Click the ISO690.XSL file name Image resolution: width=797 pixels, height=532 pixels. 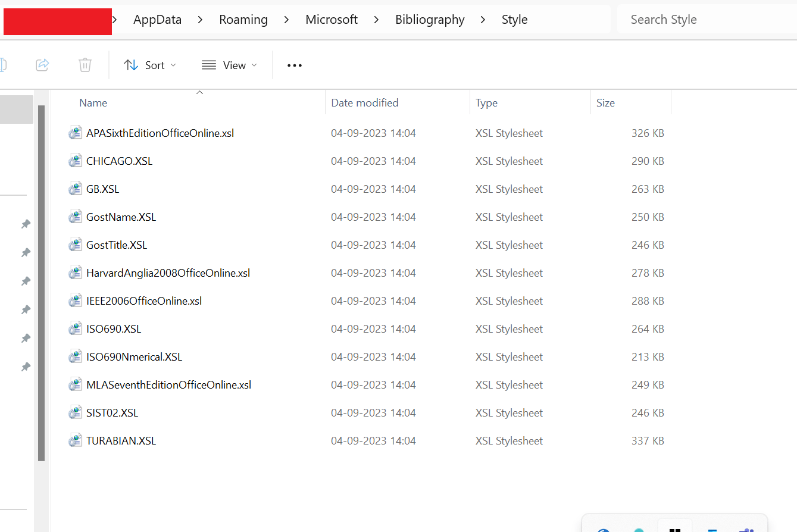click(x=114, y=329)
